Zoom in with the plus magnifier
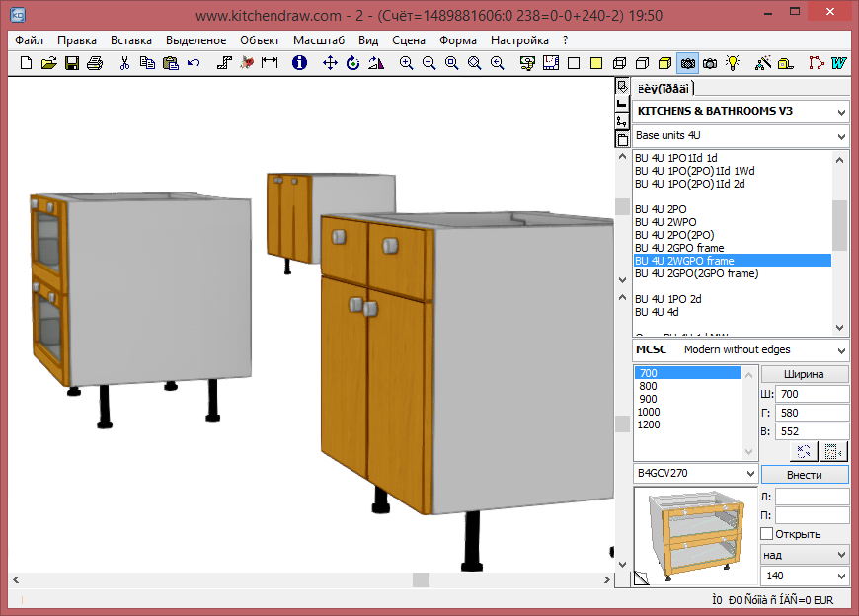This screenshot has height=616, width=859. tap(406, 63)
